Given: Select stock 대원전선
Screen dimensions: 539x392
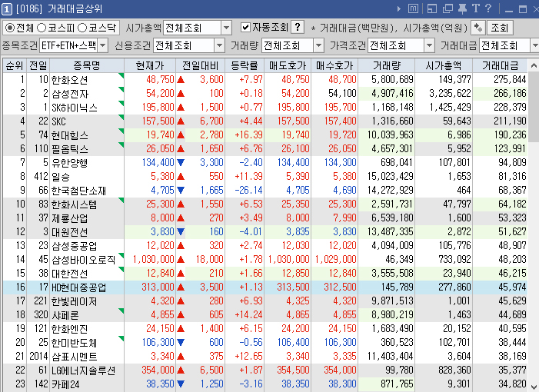Looking at the screenshot, I should coord(69,232).
